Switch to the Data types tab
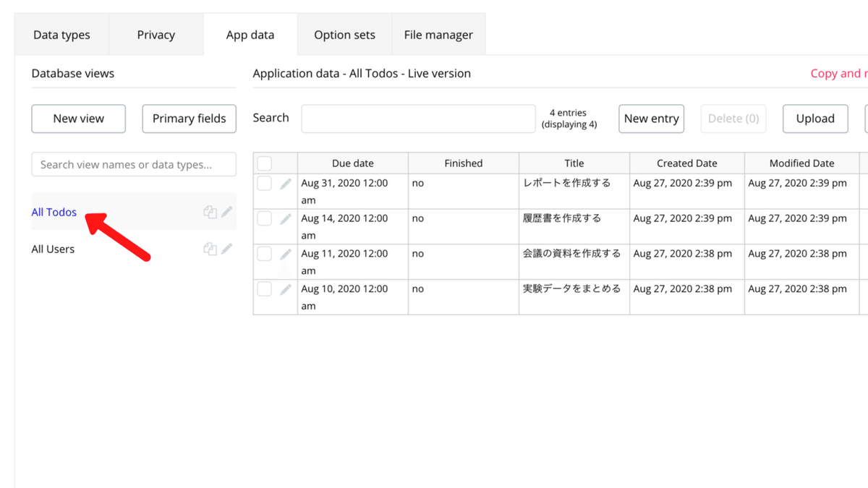The image size is (868, 488). tap(61, 34)
